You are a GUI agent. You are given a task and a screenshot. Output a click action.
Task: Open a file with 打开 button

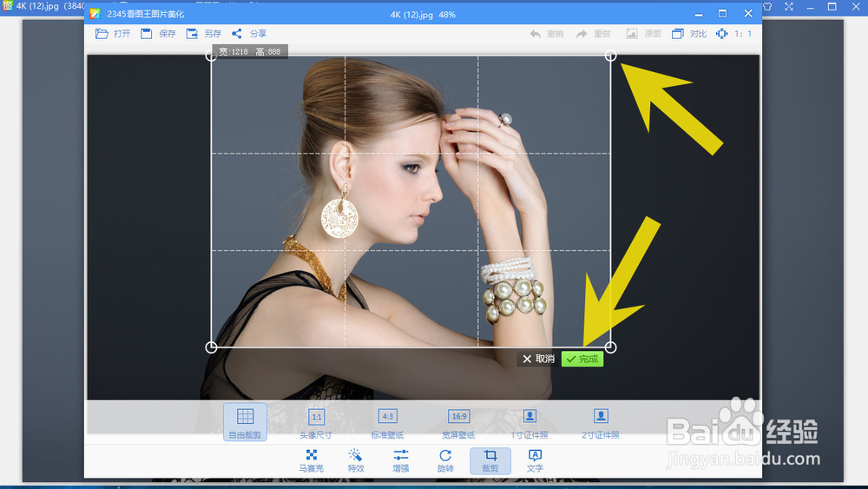click(x=113, y=34)
